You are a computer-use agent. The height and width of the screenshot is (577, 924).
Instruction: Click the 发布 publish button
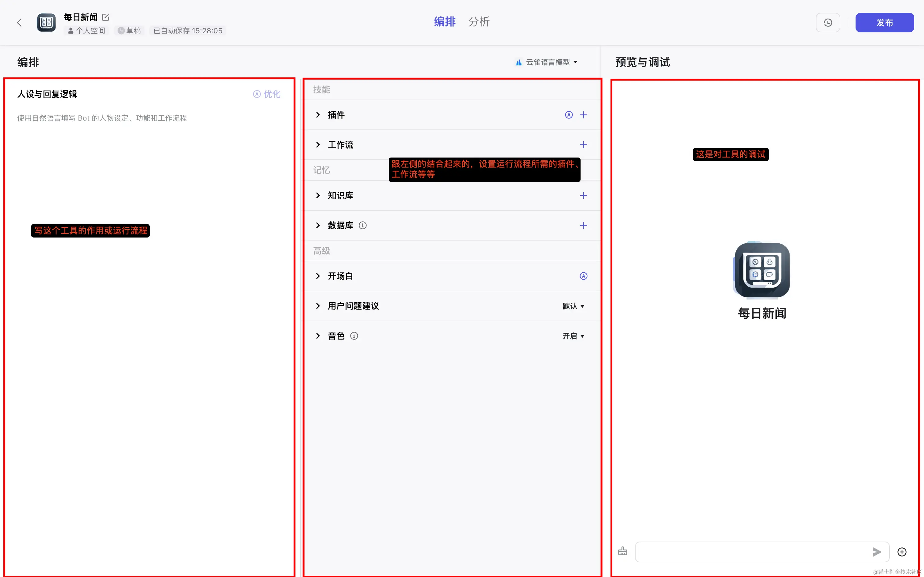(x=884, y=23)
